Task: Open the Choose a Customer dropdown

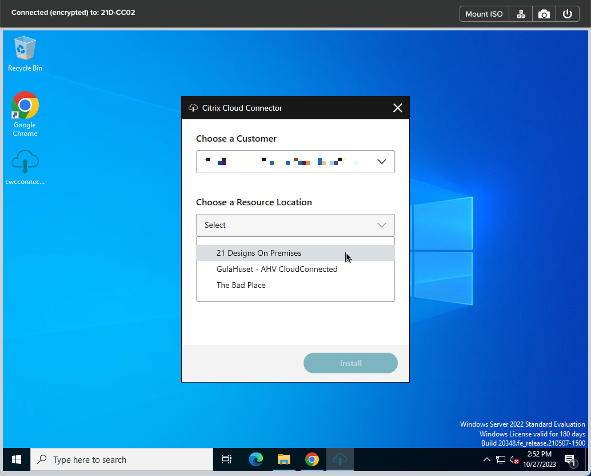Action: coord(295,162)
